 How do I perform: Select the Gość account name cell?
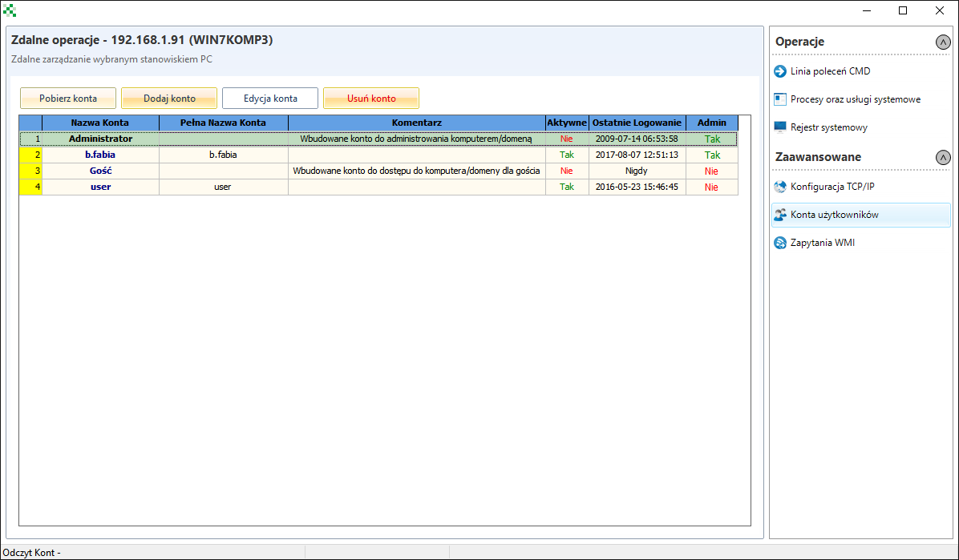(x=100, y=171)
